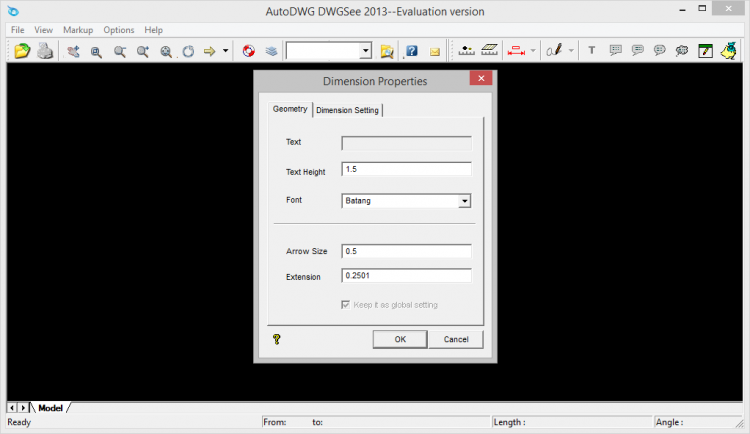750x434 pixels.
Task: Open the File menu
Action: (18, 30)
